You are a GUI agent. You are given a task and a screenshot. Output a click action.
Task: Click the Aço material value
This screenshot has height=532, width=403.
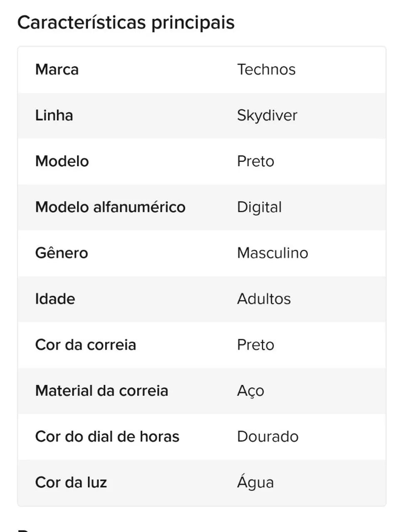(x=250, y=392)
